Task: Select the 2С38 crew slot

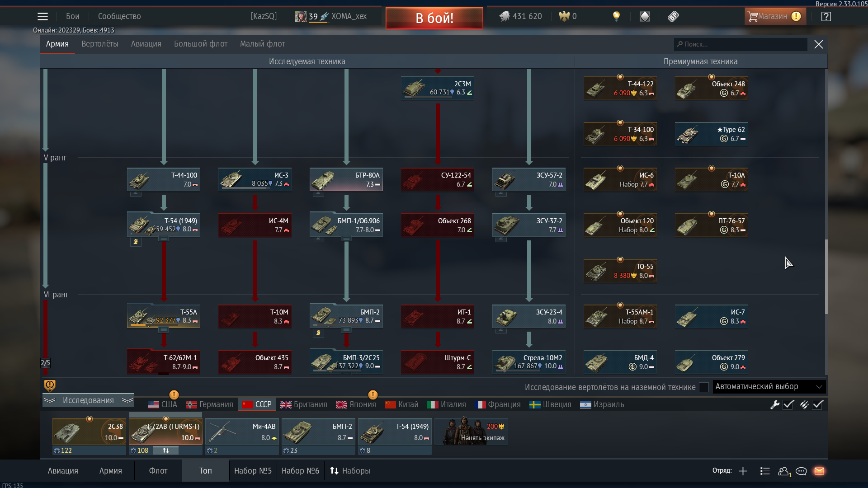Action: tap(89, 432)
